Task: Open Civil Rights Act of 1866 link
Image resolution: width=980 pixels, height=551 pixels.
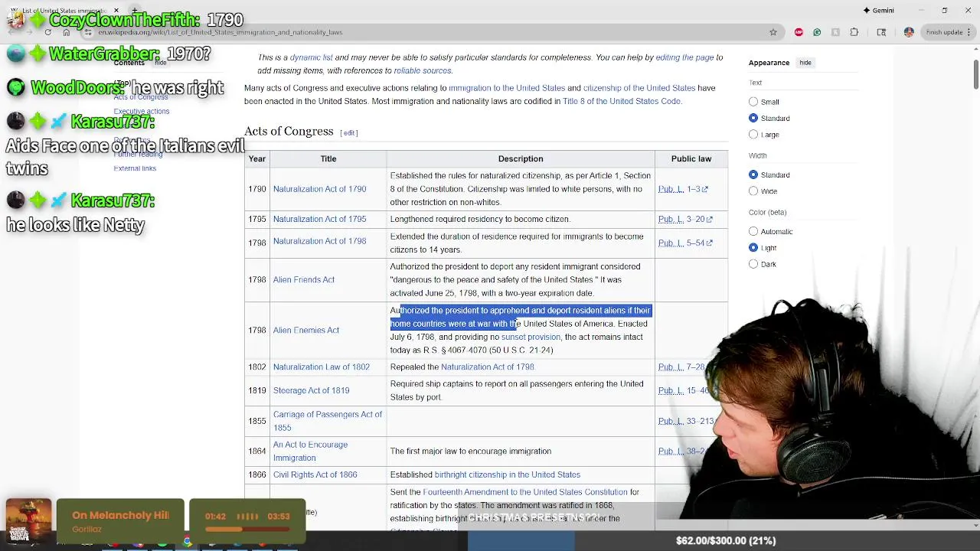Action: 315,474
